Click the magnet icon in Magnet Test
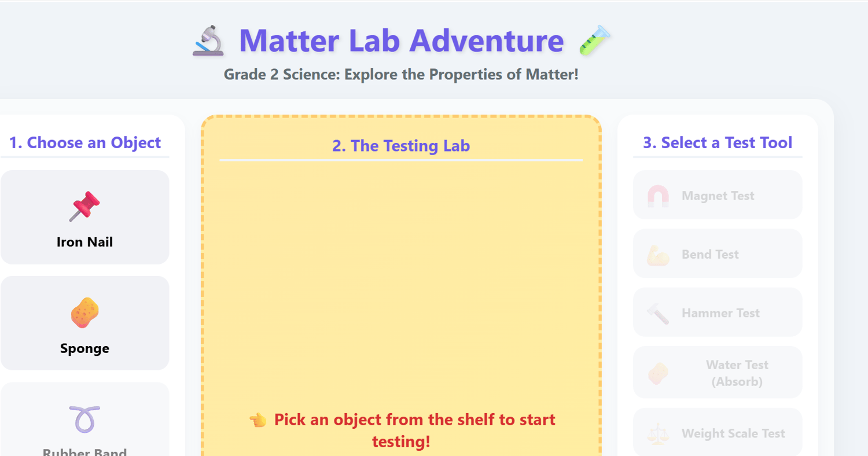Image resolution: width=868 pixels, height=456 pixels. pos(658,196)
